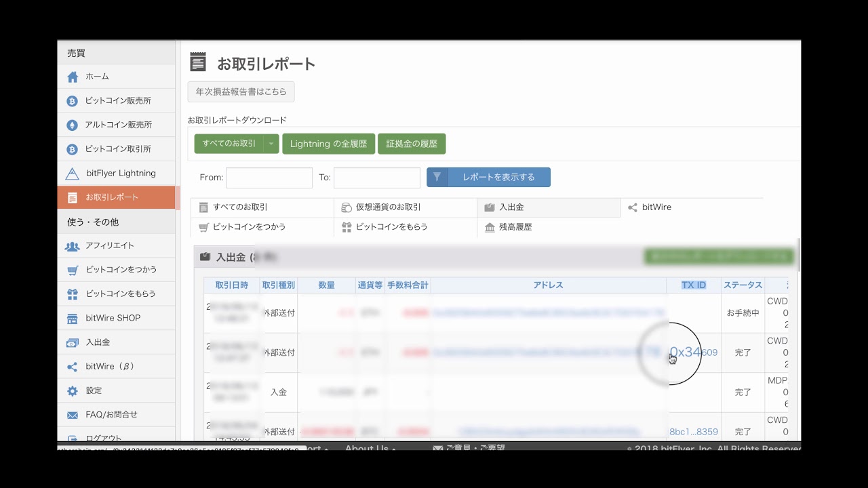Open the 8bc1...8359 transaction ID link
The width and height of the screenshot is (868, 488).
(693, 432)
